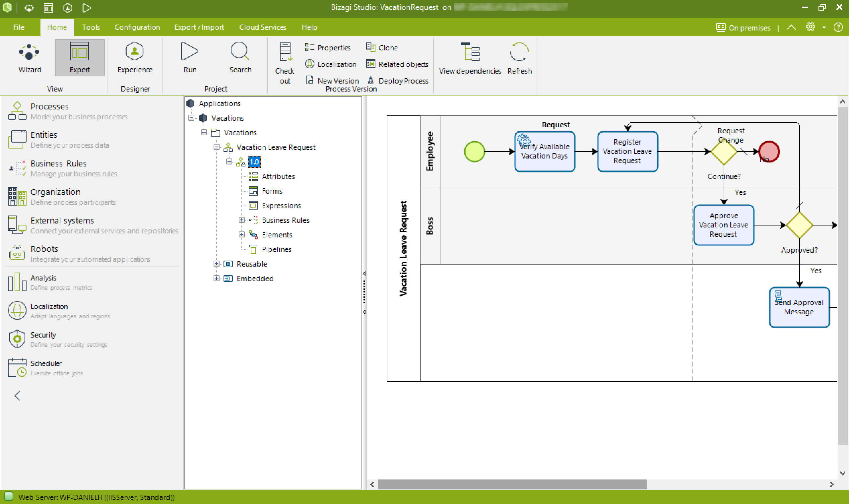Expand the Elements tree node

pyautogui.click(x=241, y=235)
